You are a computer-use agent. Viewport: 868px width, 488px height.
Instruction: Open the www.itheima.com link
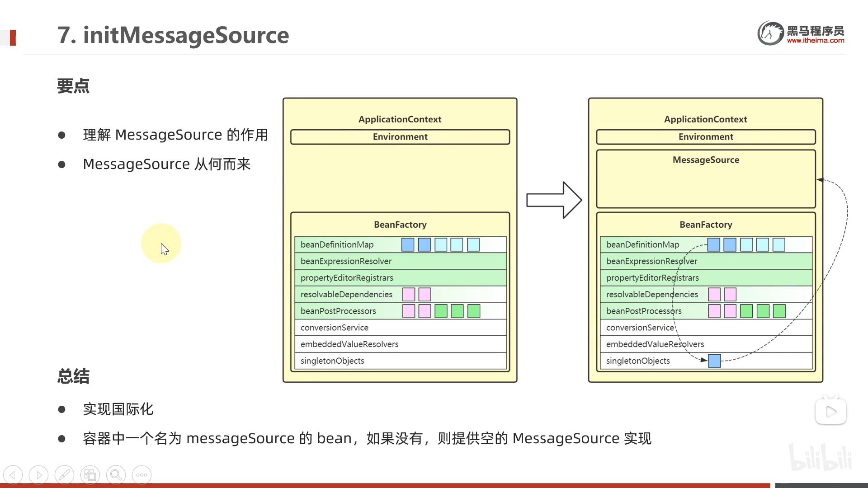coord(816,41)
